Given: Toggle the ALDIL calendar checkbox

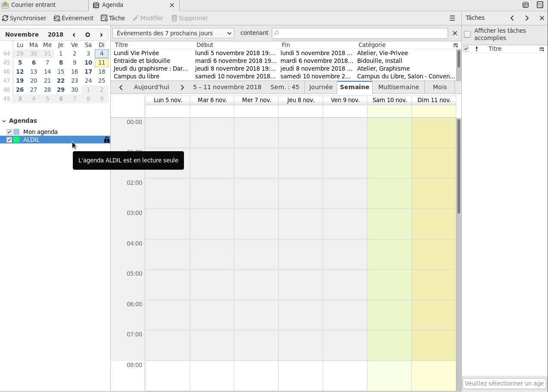Looking at the screenshot, I should [x=9, y=140].
